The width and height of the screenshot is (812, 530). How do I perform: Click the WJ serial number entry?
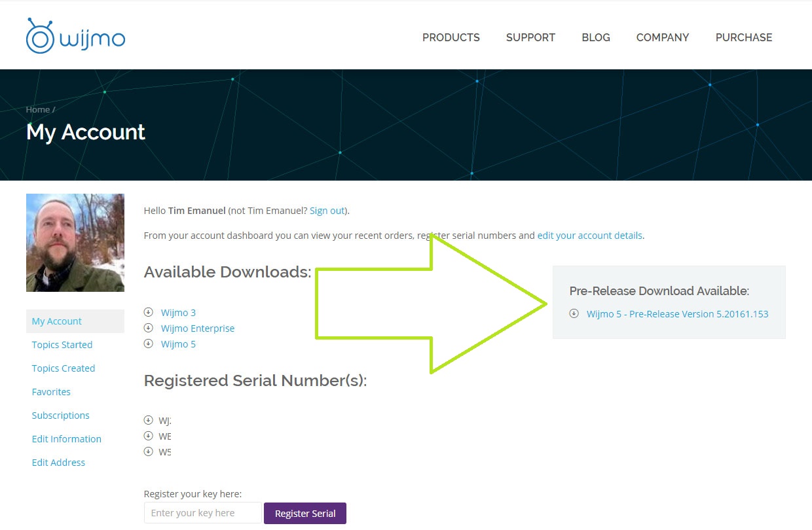click(165, 421)
